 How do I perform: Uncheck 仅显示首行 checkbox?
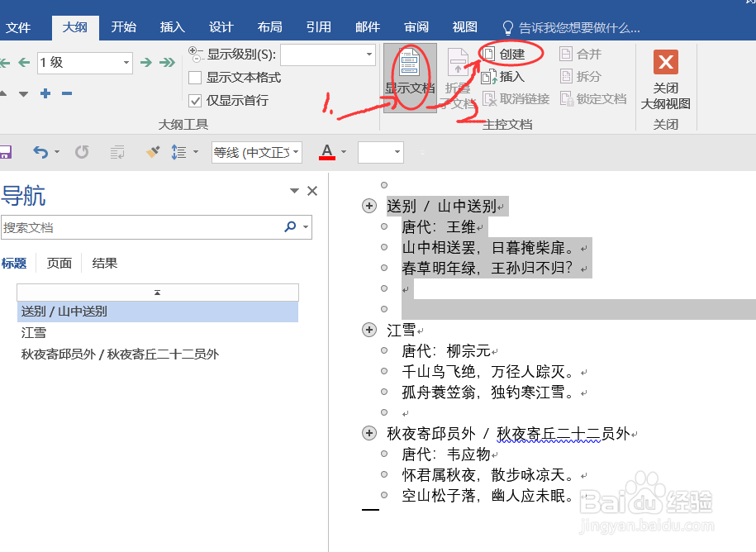[x=195, y=100]
